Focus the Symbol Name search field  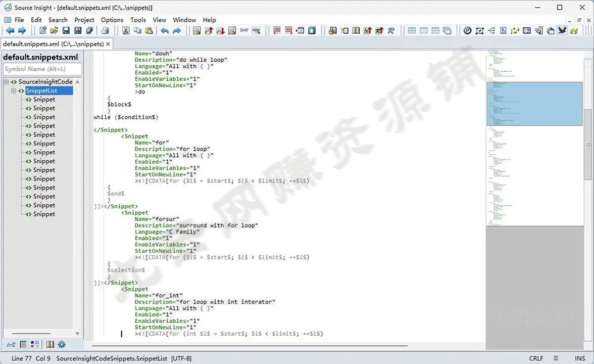pyautogui.click(x=42, y=69)
